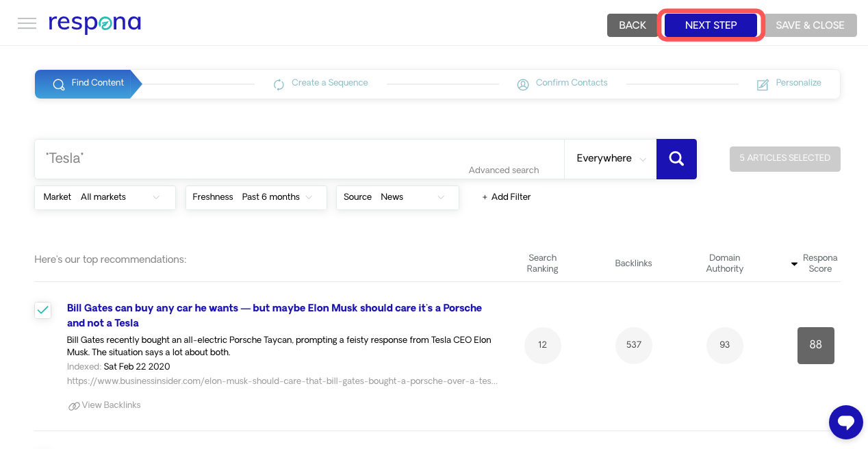This screenshot has width=868, height=449.
Task: Click View Backlinks
Action: [x=105, y=405]
